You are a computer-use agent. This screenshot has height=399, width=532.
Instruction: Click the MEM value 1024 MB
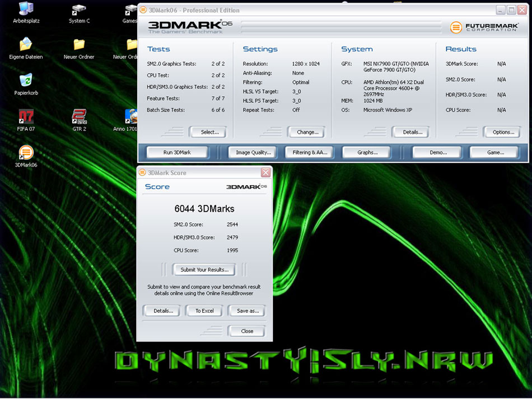coord(373,101)
